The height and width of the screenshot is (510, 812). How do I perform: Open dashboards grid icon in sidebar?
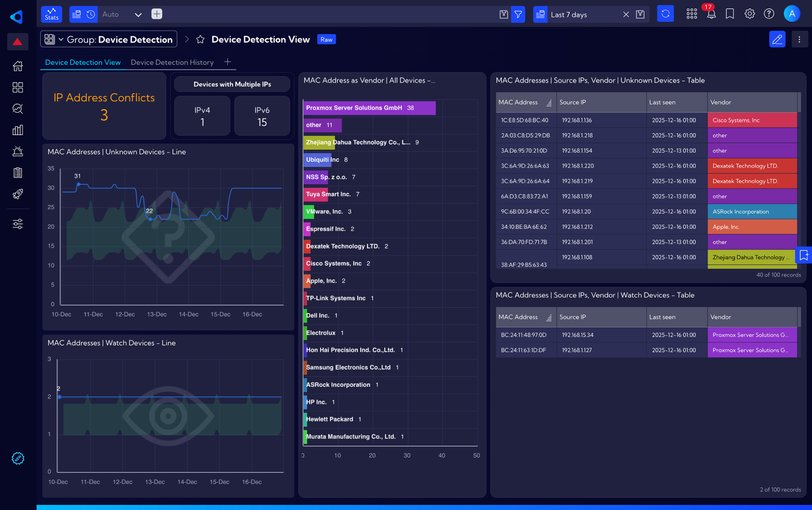(18, 88)
